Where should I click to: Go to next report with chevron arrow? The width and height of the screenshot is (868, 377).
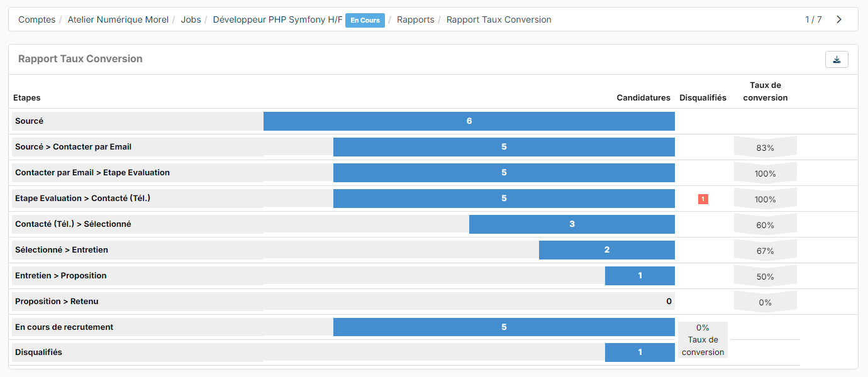click(x=839, y=19)
